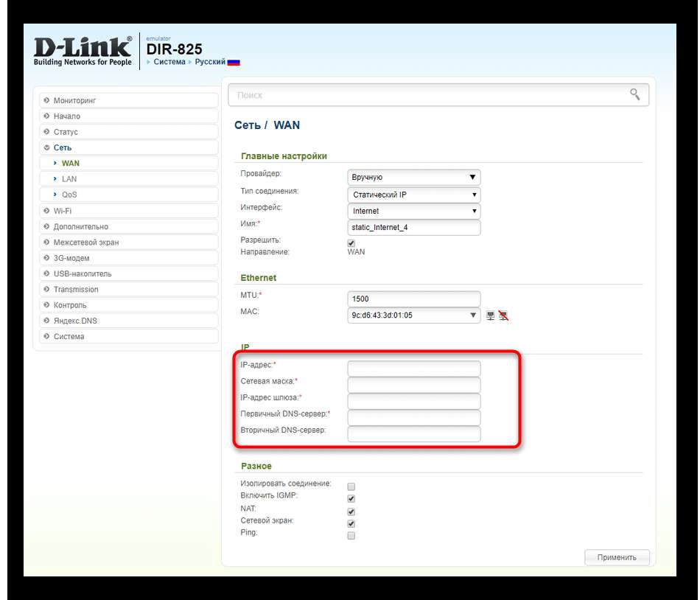Viewport: 700px width, 600px height.
Task: Click the IP-адрес шлюза field
Action: pyautogui.click(x=413, y=401)
